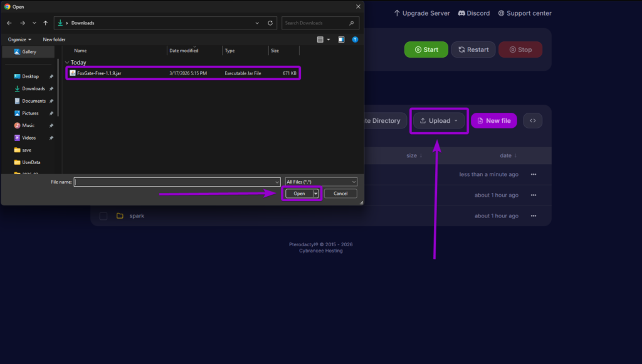Click the Discord icon in the header
The width and height of the screenshot is (642, 364).
[461, 13]
